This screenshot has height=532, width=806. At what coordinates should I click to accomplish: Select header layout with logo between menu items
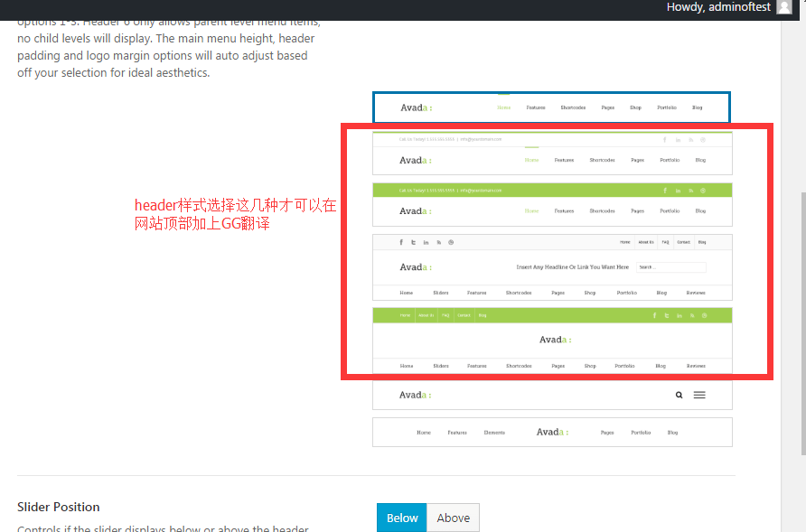(552, 433)
